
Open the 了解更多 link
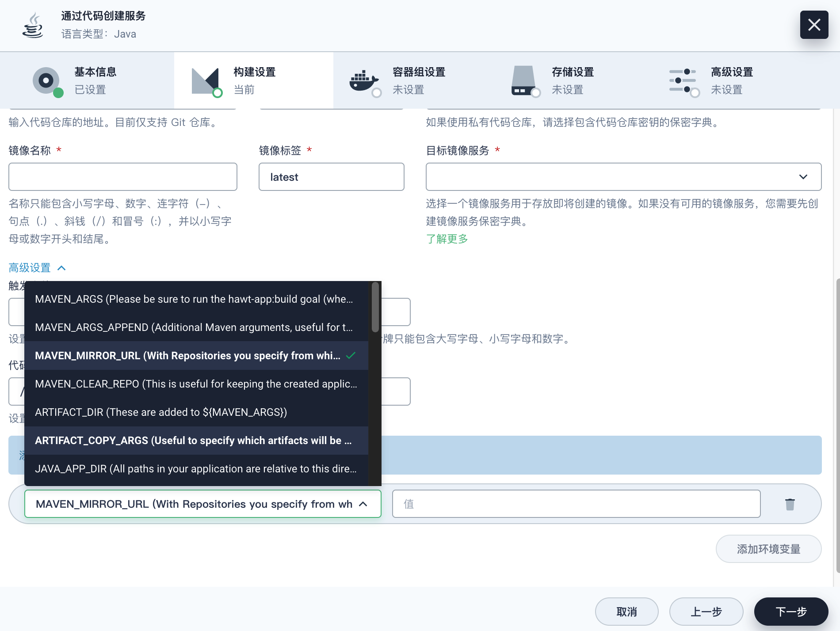pyautogui.click(x=447, y=239)
